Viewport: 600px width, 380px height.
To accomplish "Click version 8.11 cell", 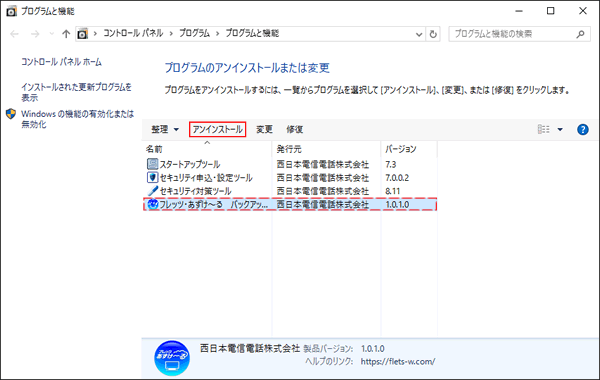I will (393, 191).
